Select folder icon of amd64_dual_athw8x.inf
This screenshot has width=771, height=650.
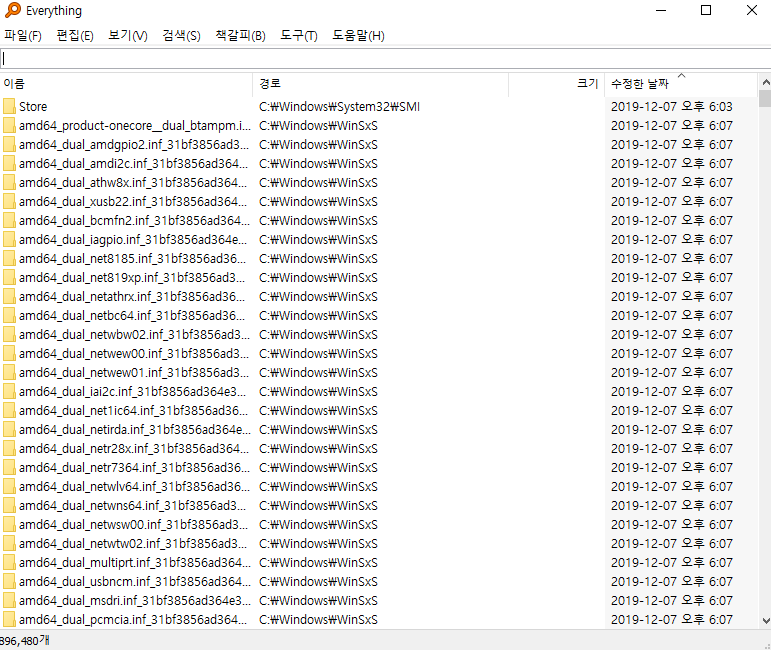9,182
